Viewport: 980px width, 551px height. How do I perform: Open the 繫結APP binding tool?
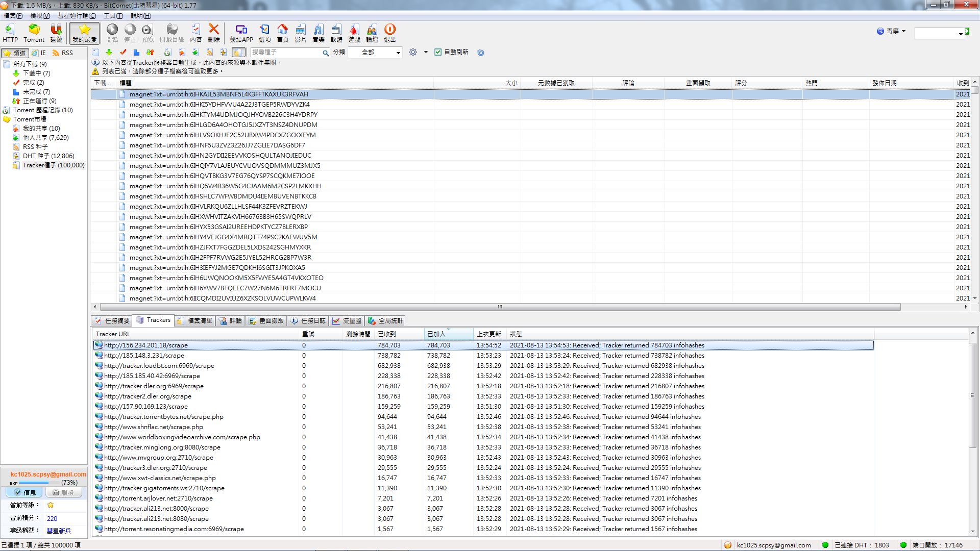pos(241,33)
